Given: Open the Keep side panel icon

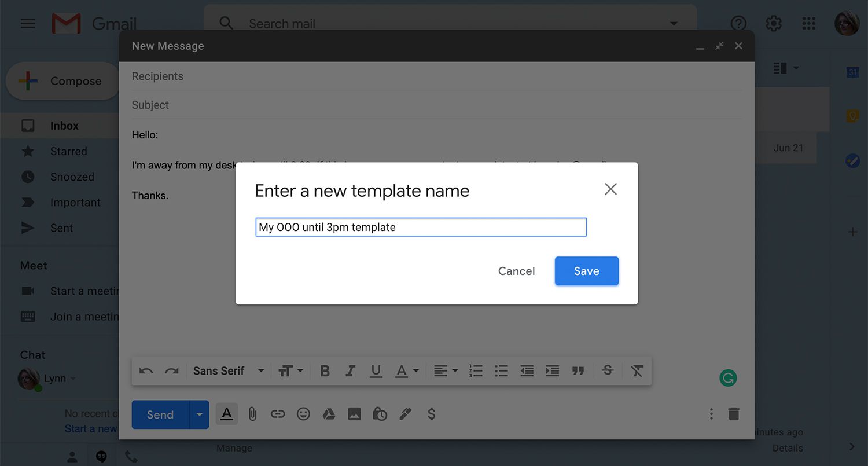Looking at the screenshot, I should coord(852,116).
